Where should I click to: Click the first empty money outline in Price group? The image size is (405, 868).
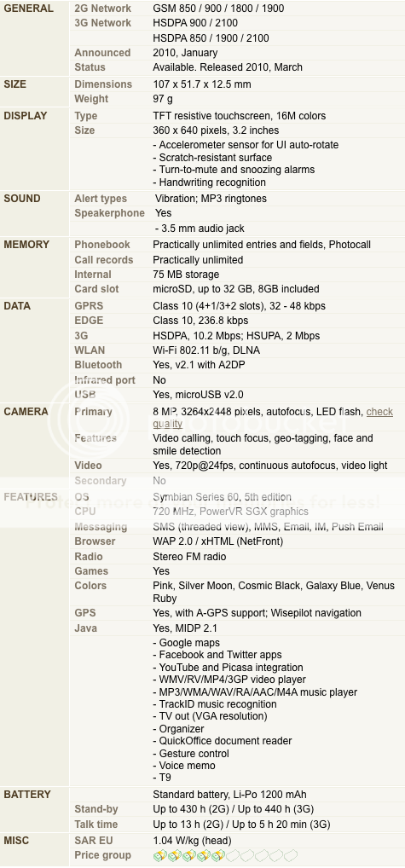(233, 856)
